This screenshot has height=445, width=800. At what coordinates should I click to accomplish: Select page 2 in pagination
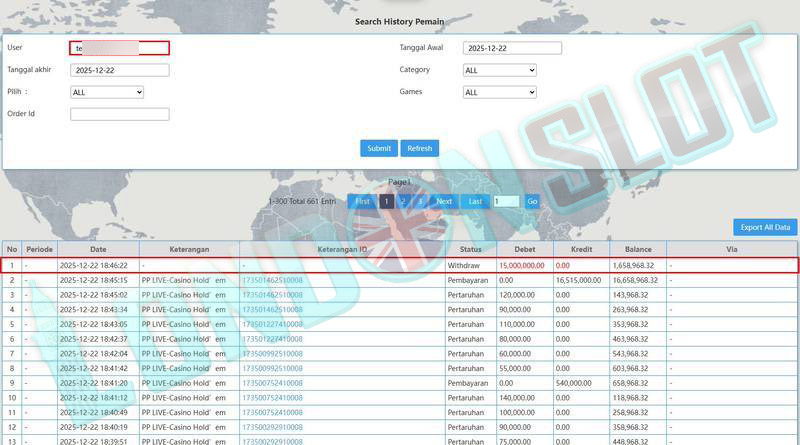point(403,201)
